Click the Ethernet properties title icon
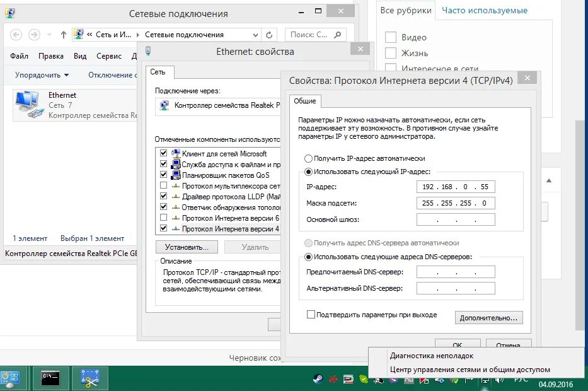Viewport: 588px width, 391px height. pos(148,51)
